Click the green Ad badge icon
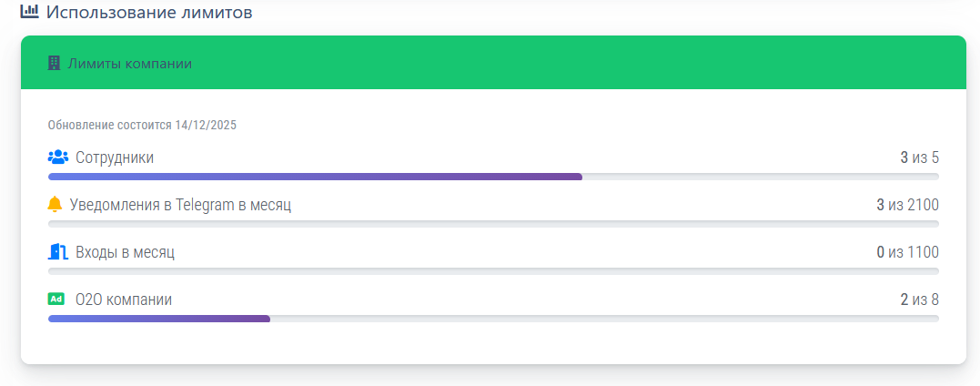This screenshot has height=386, width=980. click(x=56, y=299)
